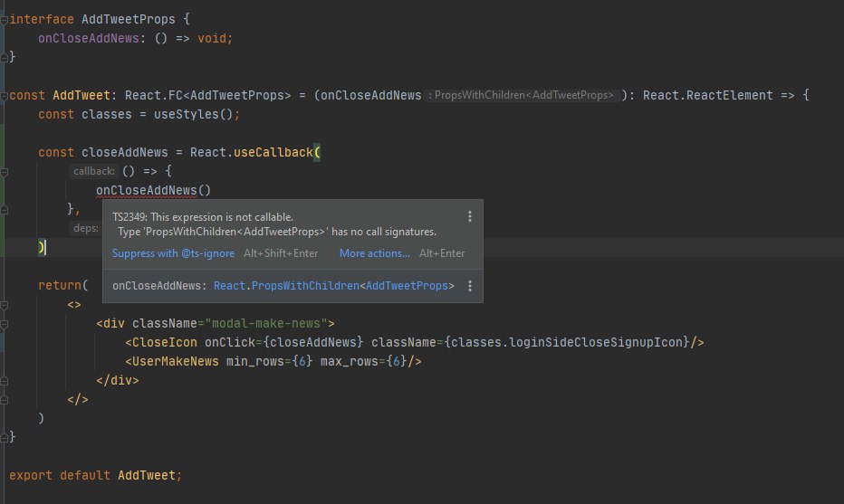This screenshot has height=504, width=844.
Task: Open the More actions... link
Action: 374,253
